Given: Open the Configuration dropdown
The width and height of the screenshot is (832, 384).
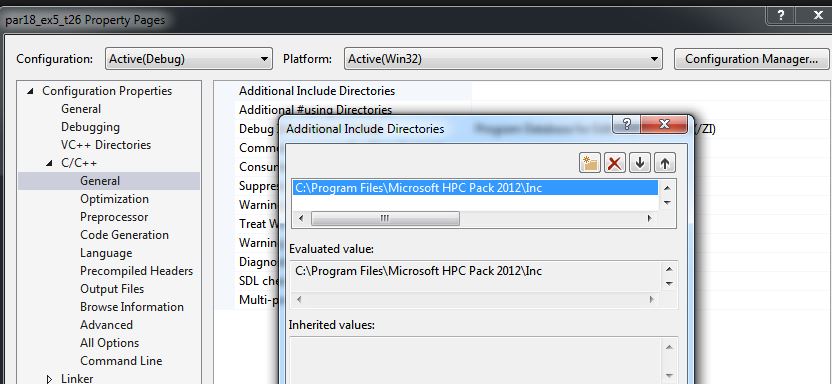Looking at the screenshot, I should 189,59.
